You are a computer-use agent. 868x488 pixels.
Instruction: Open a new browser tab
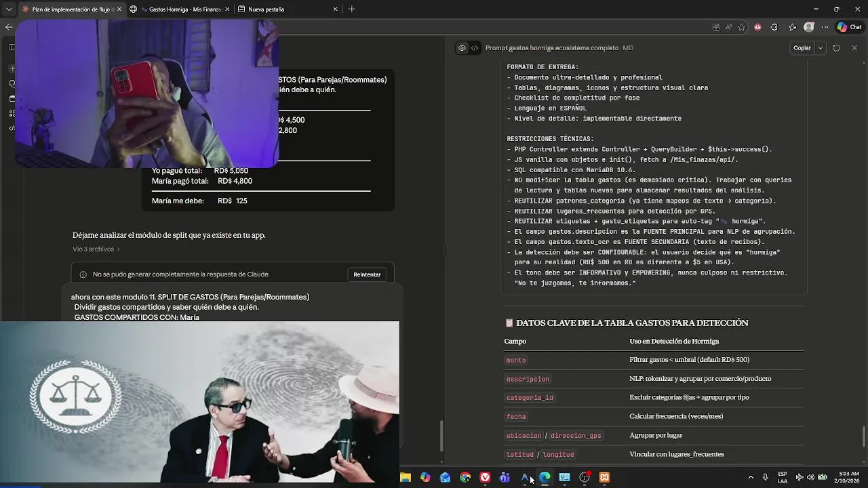351,9
